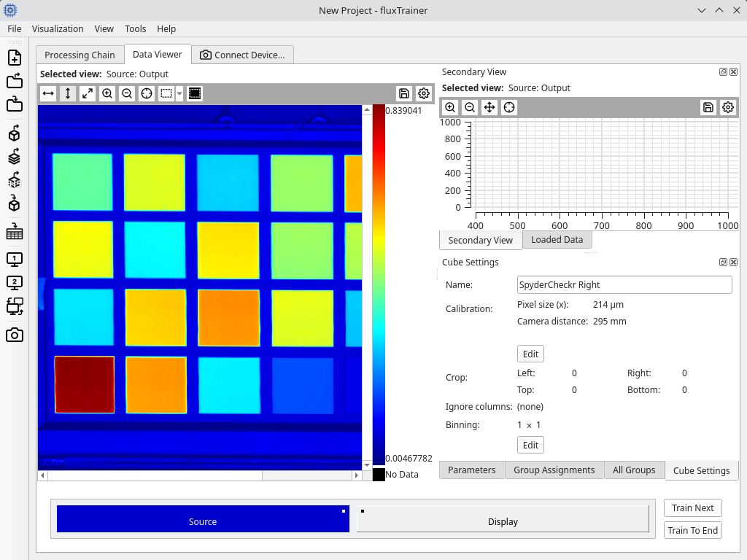Click the vertical scrollbar down arrow

pos(367,464)
